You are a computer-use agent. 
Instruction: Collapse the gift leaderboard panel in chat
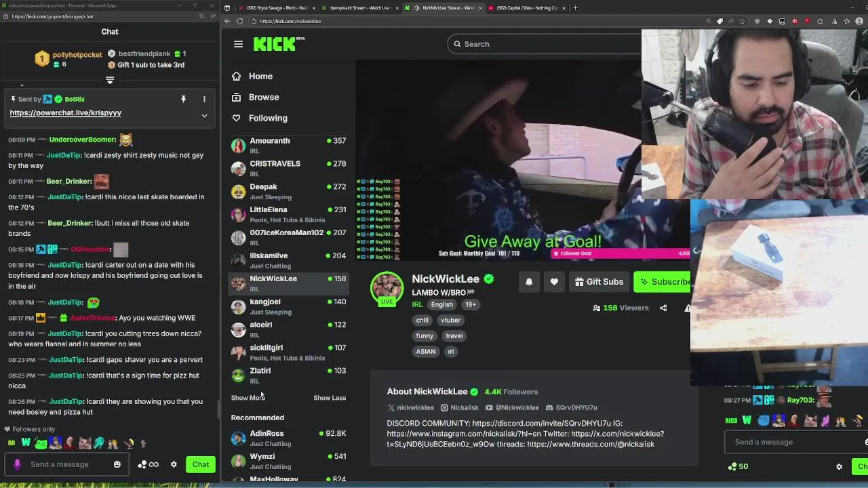[110, 80]
